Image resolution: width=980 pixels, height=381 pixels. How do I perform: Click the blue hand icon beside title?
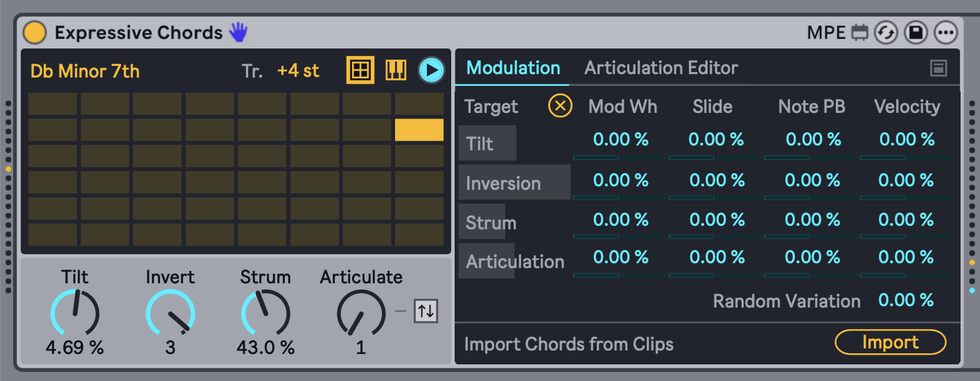(238, 32)
